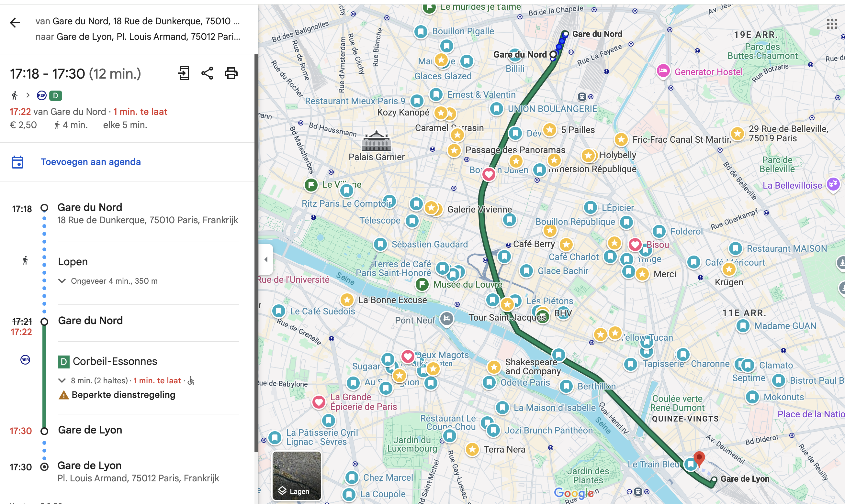Click the Restaurant MAISON saved marker
Viewport: 845px width, 504px height.
pyautogui.click(x=735, y=249)
